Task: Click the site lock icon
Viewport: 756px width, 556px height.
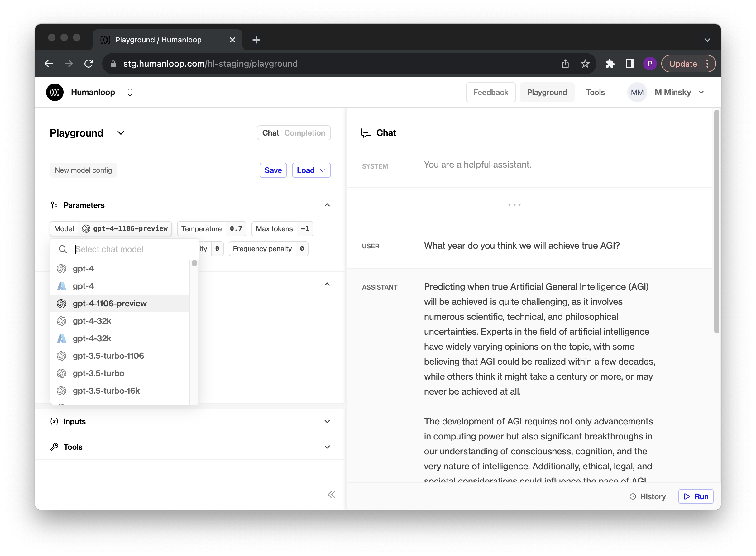Action: point(113,64)
